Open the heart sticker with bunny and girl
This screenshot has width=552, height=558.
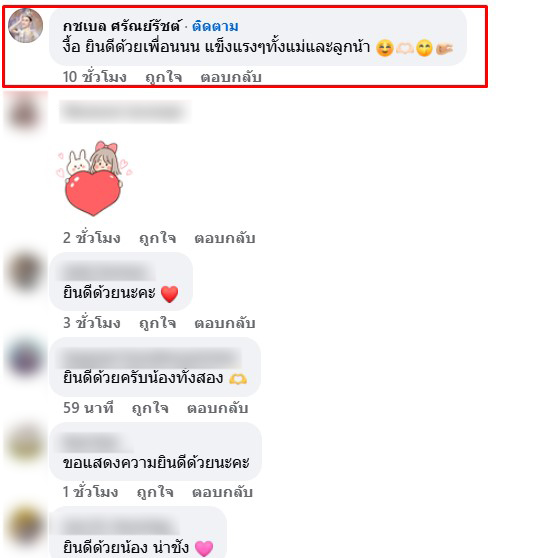click(94, 179)
